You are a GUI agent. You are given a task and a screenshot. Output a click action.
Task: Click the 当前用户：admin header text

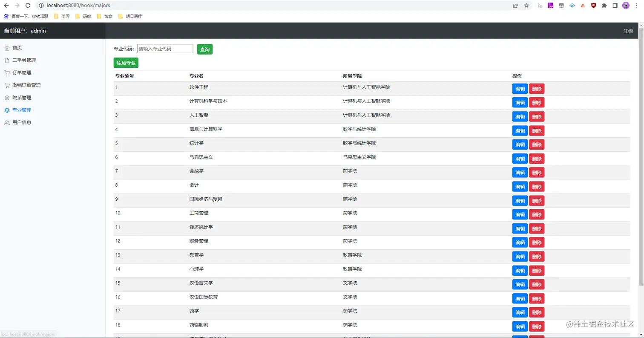[x=25, y=31]
